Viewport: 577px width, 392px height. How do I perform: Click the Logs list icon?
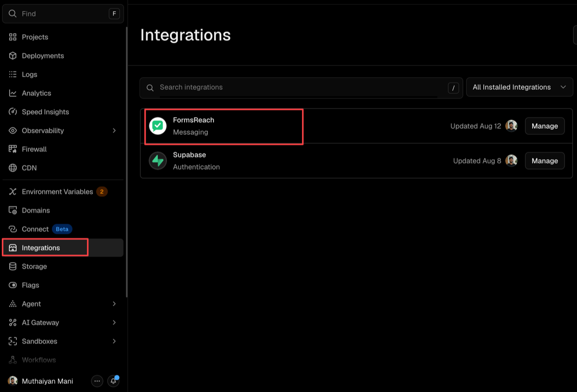coord(13,75)
